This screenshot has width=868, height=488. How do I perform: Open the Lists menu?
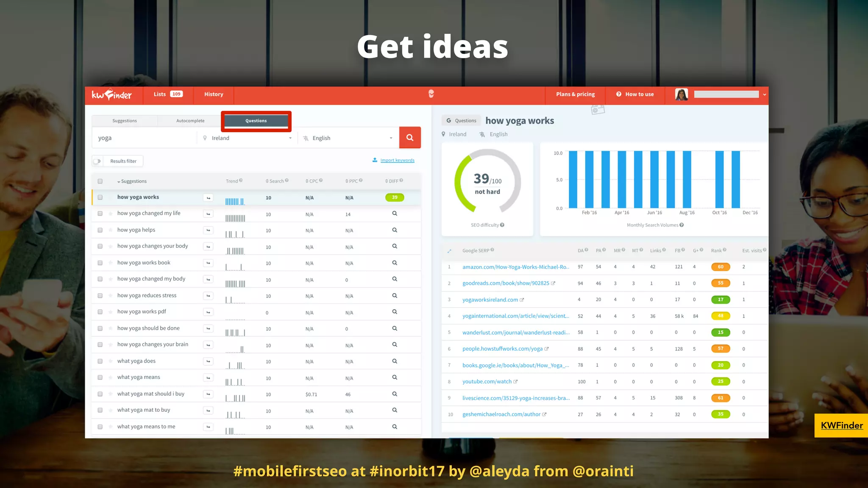pyautogui.click(x=168, y=94)
